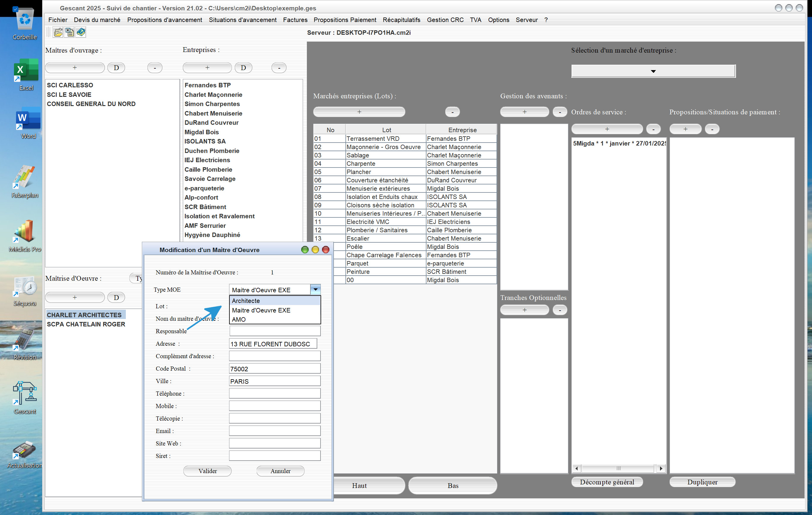Select SCPA CHATELAIN ROGER in Maîtrise d'Oeuvre
Screen dimensions: 812x515
pos(86,324)
